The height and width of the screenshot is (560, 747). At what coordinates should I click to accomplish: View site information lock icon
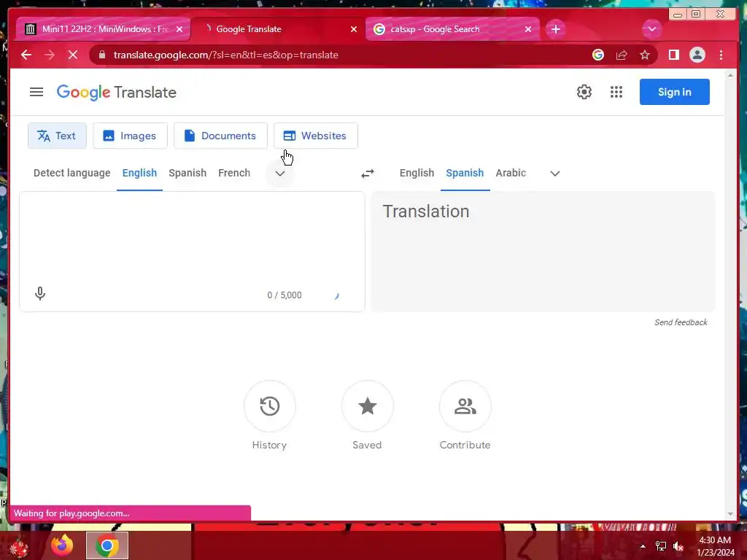coord(102,55)
